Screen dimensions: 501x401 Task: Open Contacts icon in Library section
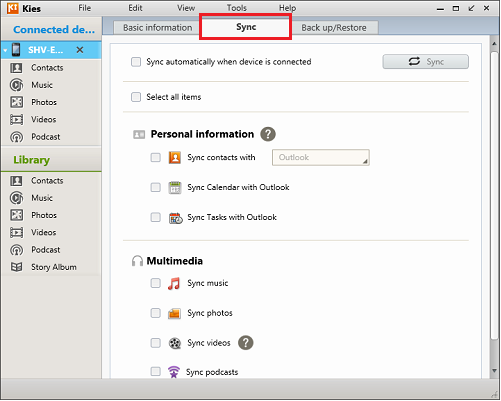click(x=16, y=181)
